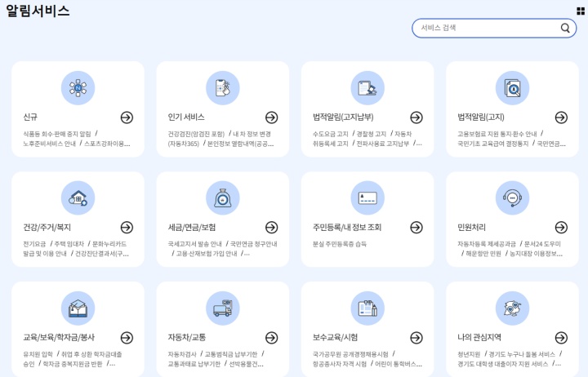
Task: Select the 주민등록/내 정보 조회 heading
Action: point(347,227)
